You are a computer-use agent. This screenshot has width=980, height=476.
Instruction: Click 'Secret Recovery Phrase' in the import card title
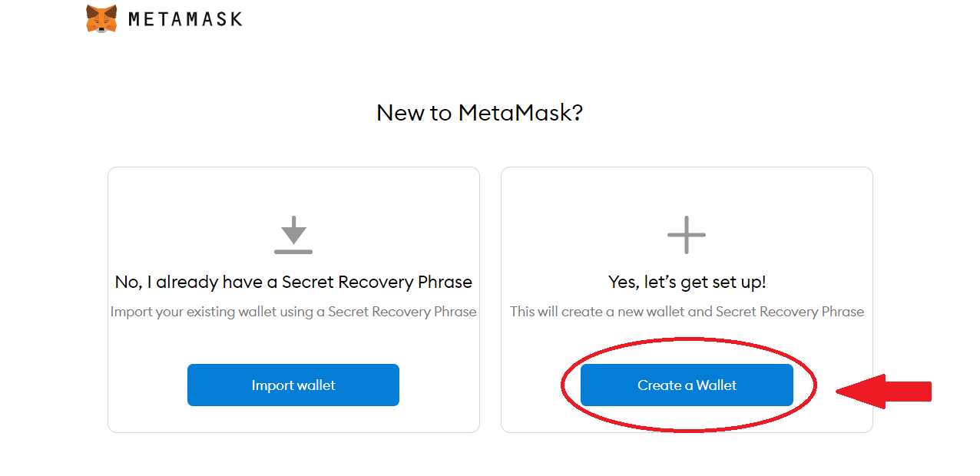click(377, 282)
